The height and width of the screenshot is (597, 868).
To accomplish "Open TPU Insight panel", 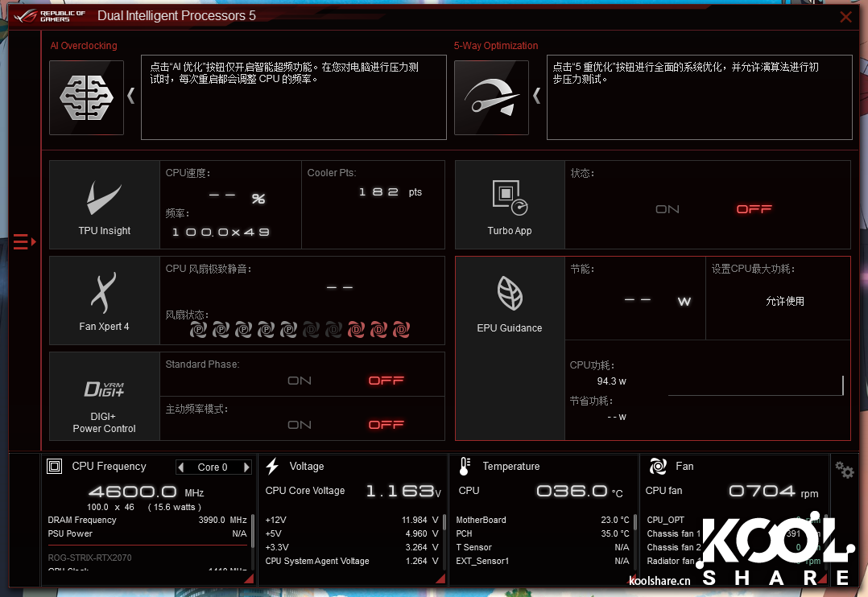I will (x=105, y=204).
